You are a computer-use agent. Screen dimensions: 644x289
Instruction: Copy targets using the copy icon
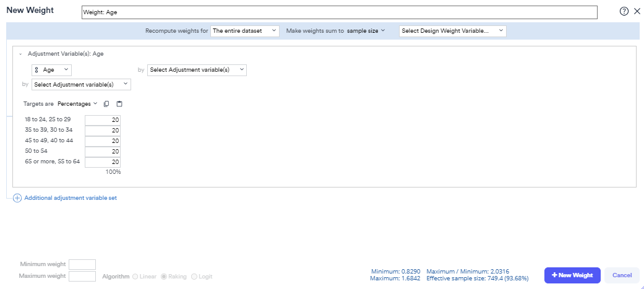pos(106,104)
